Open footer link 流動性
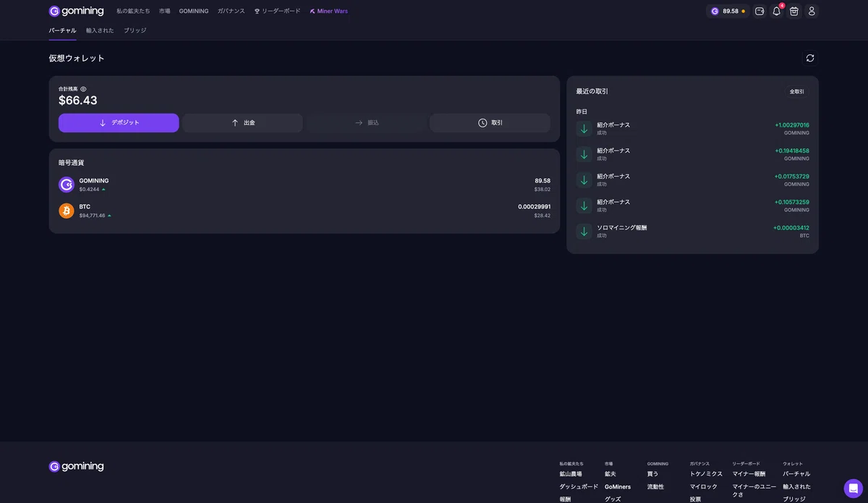The image size is (868, 503). 655,487
